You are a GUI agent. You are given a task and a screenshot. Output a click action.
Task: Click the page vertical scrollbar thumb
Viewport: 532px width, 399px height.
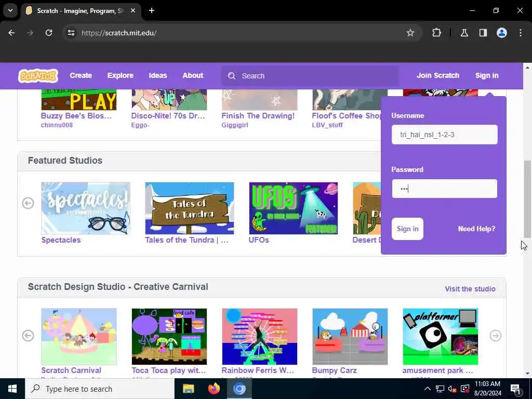pyautogui.click(x=527, y=198)
